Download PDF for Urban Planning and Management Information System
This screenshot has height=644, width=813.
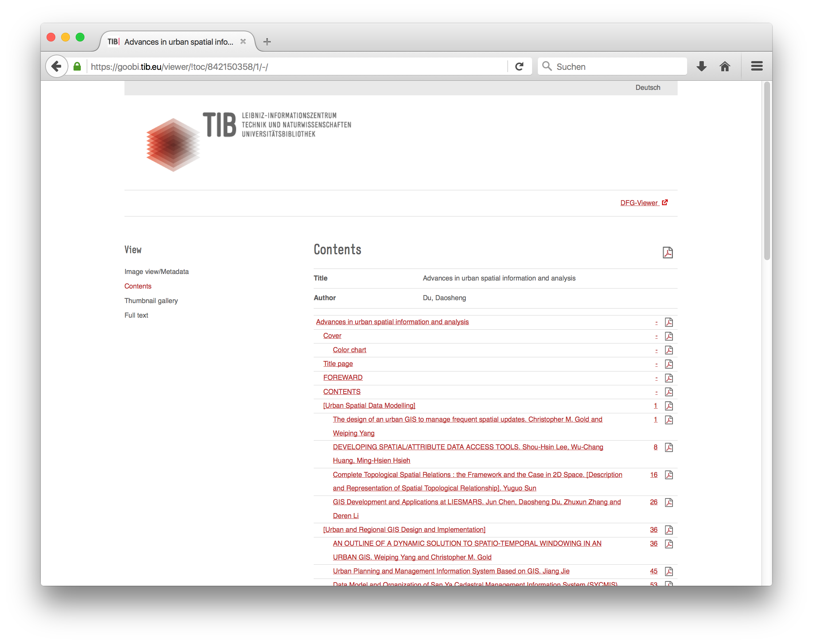(x=669, y=571)
